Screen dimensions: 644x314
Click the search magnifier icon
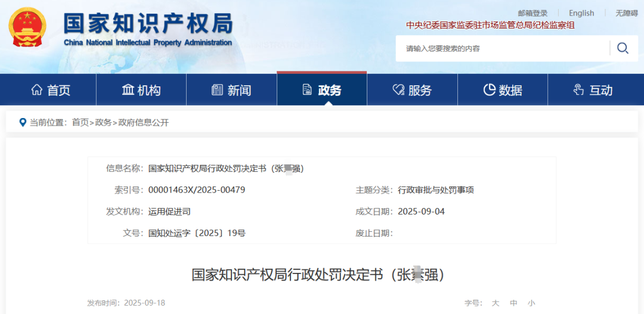tap(623, 48)
